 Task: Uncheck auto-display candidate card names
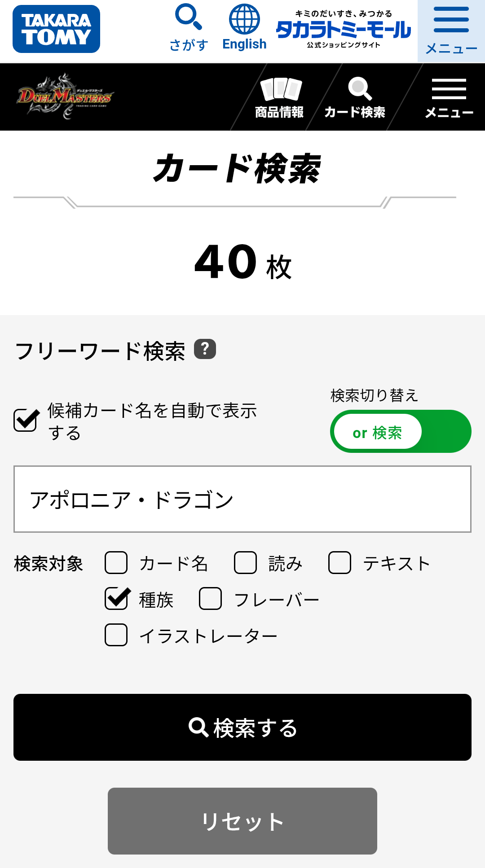pyautogui.click(x=26, y=421)
